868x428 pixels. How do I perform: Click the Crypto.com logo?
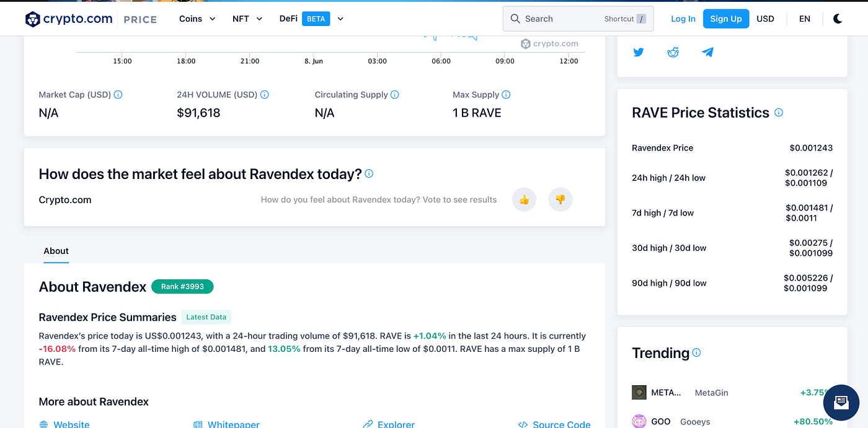[x=69, y=19]
